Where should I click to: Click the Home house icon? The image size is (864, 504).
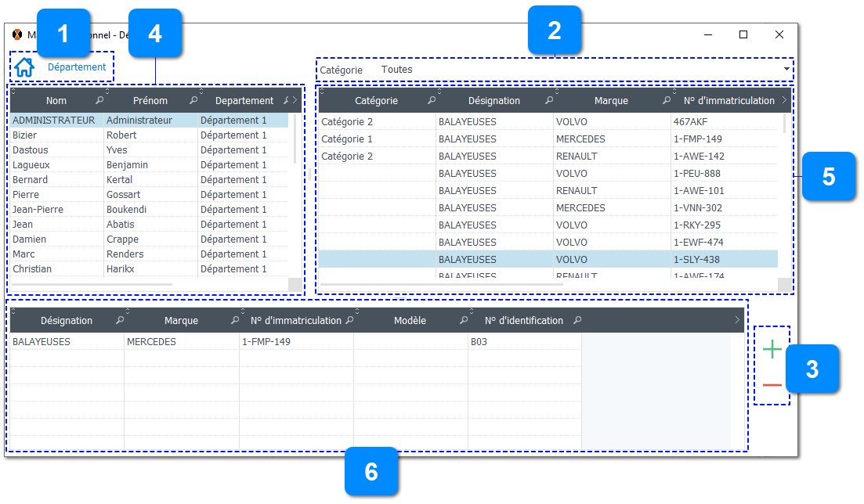pyautogui.click(x=24, y=67)
